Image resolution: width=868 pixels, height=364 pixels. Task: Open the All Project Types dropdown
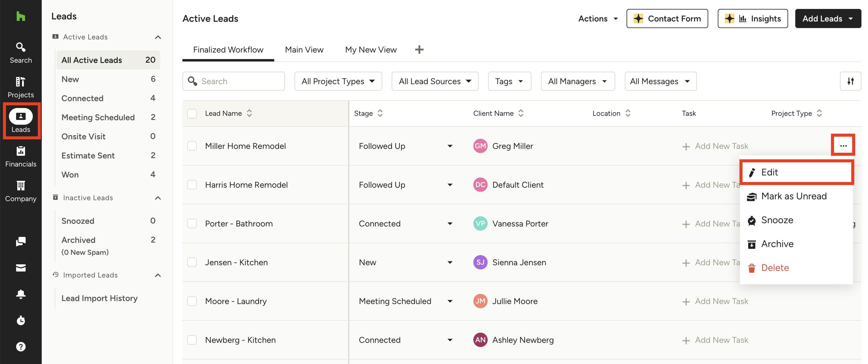pos(338,81)
